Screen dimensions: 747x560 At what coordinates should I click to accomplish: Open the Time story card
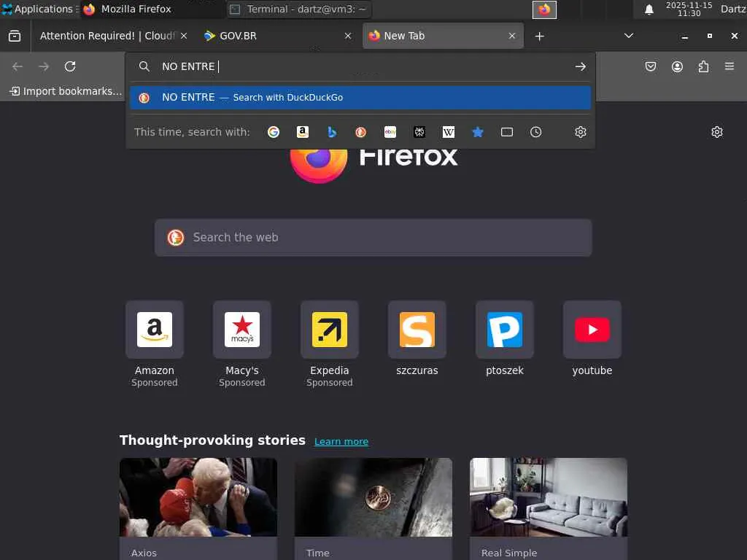pos(373,508)
